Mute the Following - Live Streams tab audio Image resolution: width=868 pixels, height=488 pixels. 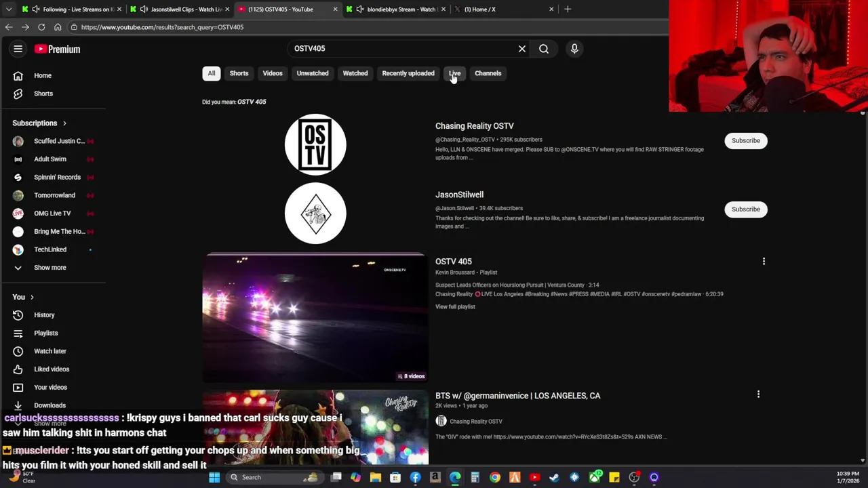click(36, 9)
